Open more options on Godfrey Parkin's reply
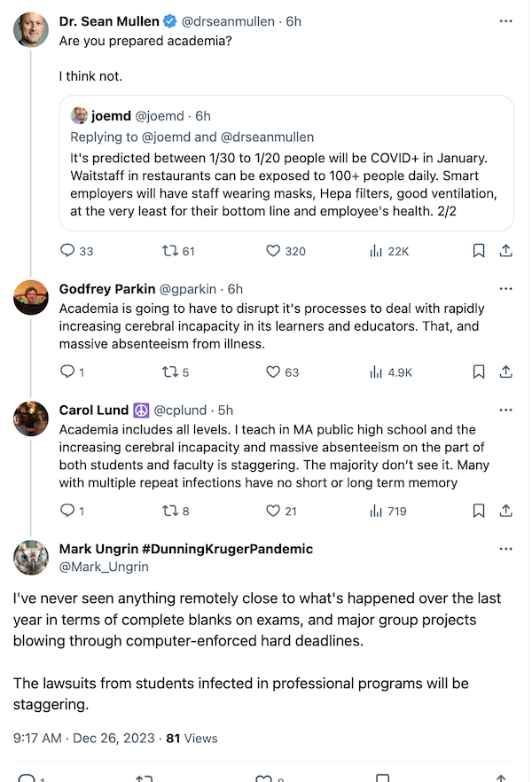Image resolution: width=532 pixels, height=782 pixels. (506, 289)
